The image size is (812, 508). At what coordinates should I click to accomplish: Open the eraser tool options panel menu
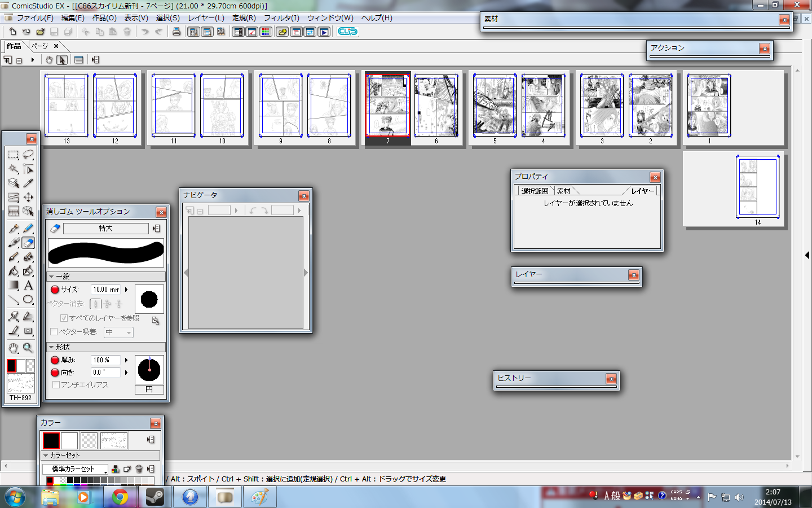point(156,229)
